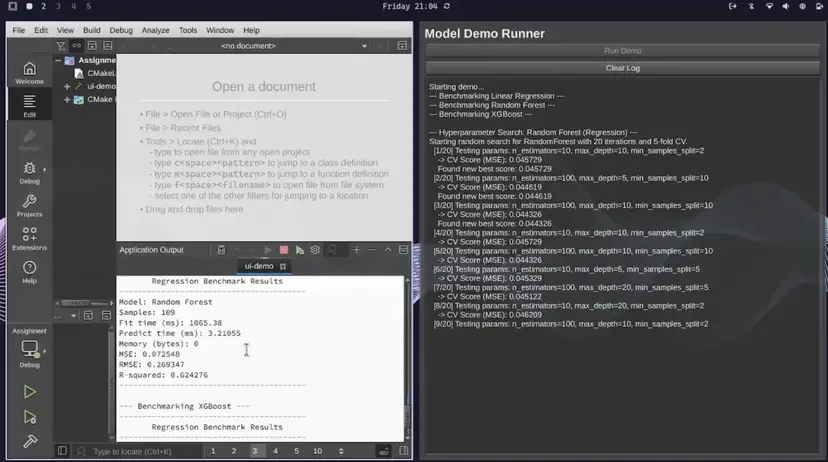The height and width of the screenshot is (462, 828).
Task: Open the Window menu
Action: click(x=220, y=30)
